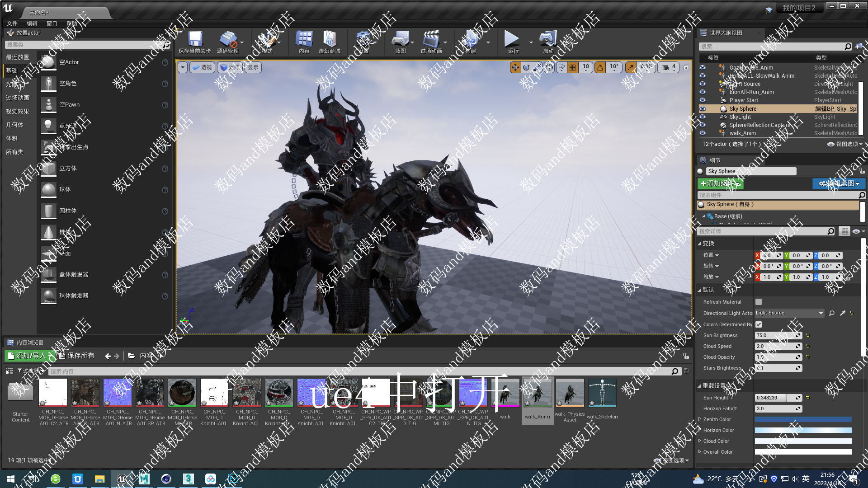Click the 启动 launch icon
868x488 pixels.
[548, 39]
